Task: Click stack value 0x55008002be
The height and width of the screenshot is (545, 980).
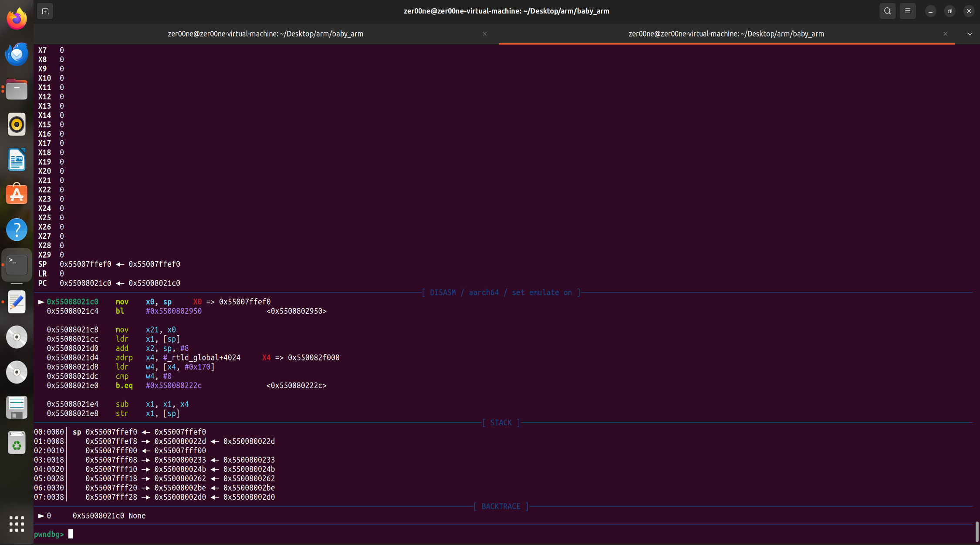Action: coord(180,488)
